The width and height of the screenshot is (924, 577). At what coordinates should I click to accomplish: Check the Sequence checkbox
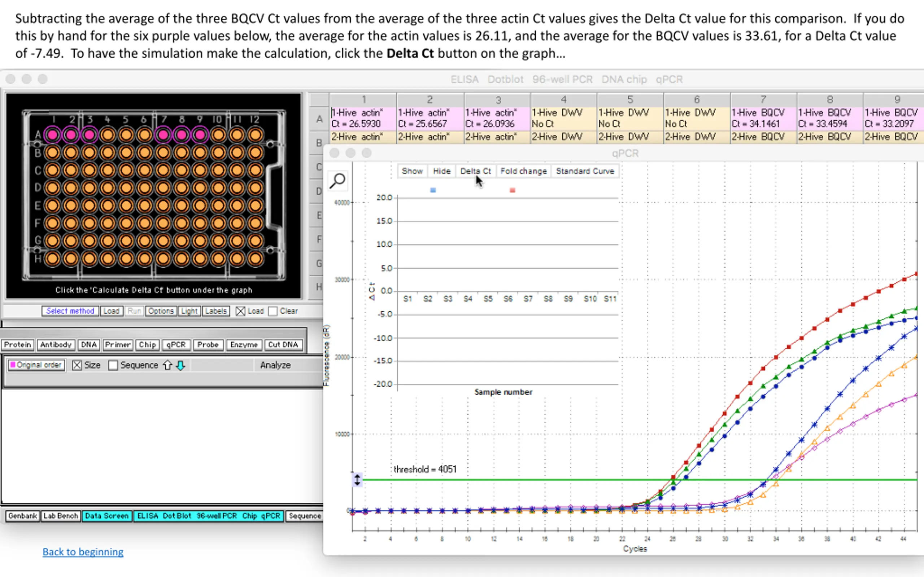coord(113,365)
